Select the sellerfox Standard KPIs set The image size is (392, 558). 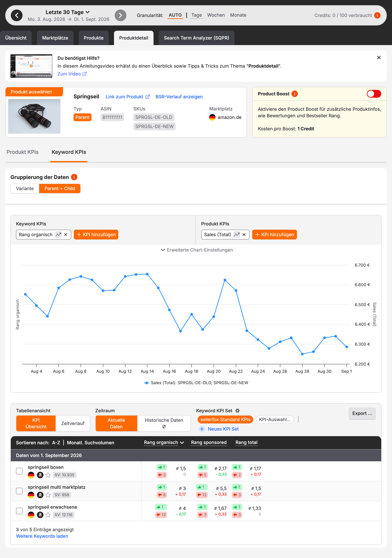point(225,419)
